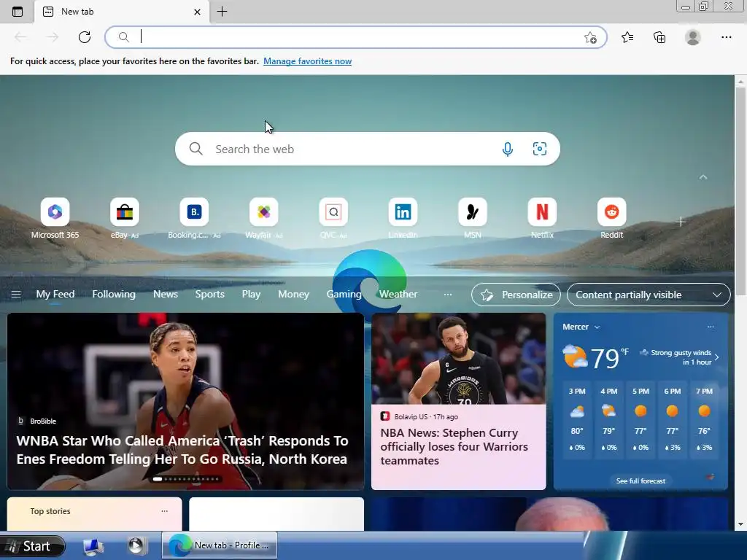Click the Stephen Curry photo thumbnail

pos(458,359)
